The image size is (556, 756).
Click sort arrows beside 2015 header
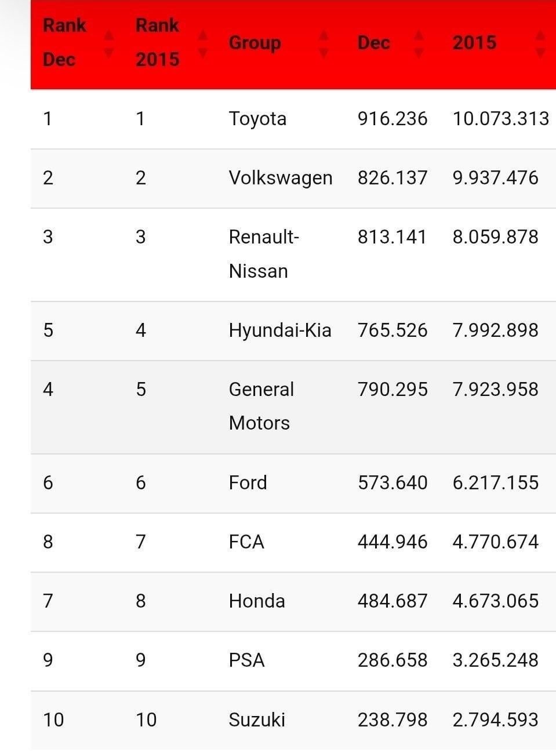click(540, 44)
